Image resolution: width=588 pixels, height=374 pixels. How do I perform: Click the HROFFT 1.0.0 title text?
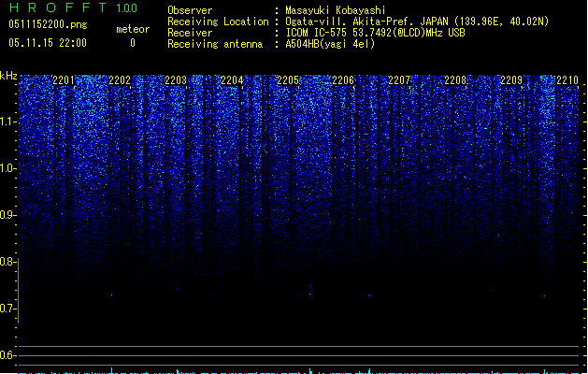pyautogui.click(x=73, y=7)
